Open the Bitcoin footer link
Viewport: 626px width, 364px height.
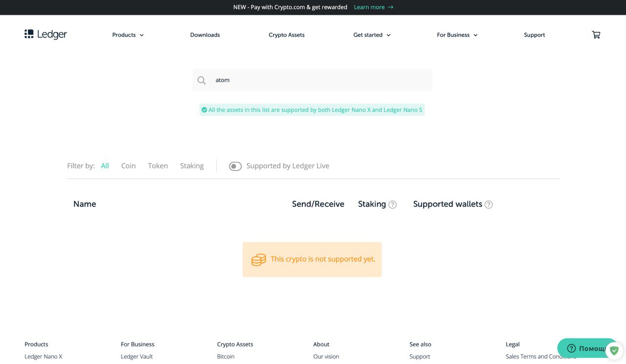(225, 357)
